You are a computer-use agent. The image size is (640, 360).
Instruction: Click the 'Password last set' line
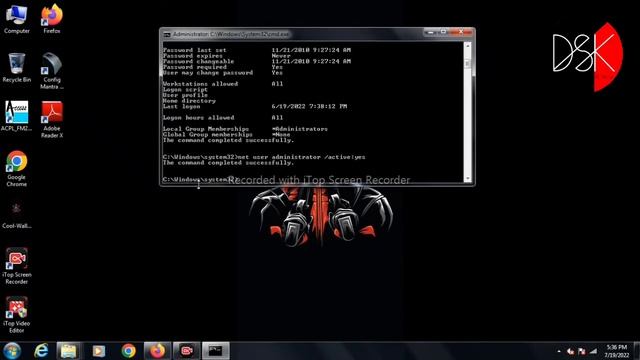tap(257, 50)
